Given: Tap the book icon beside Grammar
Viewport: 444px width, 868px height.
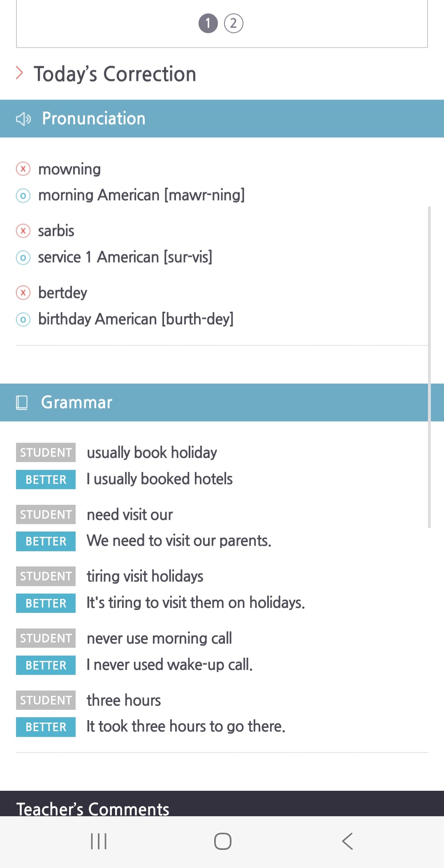Looking at the screenshot, I should click(x=22, y=403).
